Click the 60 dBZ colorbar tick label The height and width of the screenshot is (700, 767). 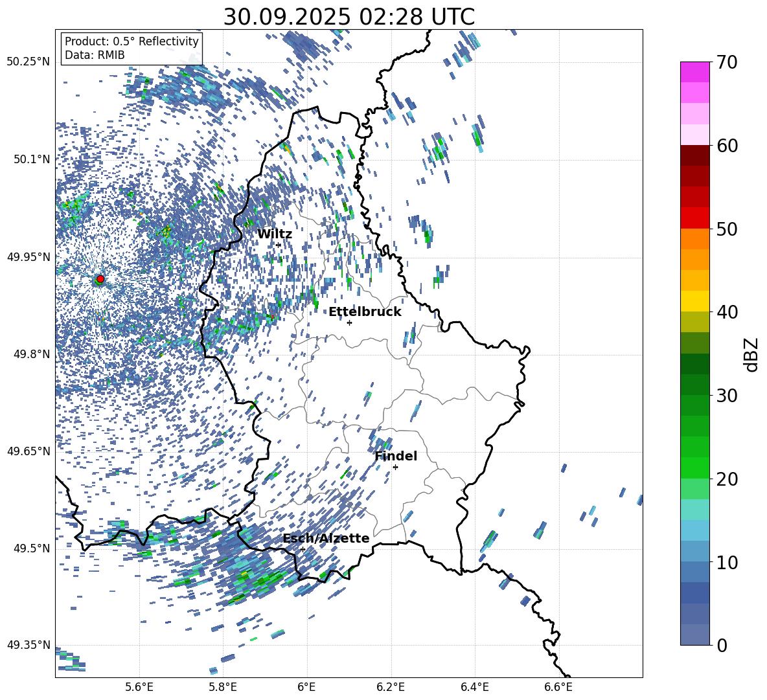coord(726,146)
